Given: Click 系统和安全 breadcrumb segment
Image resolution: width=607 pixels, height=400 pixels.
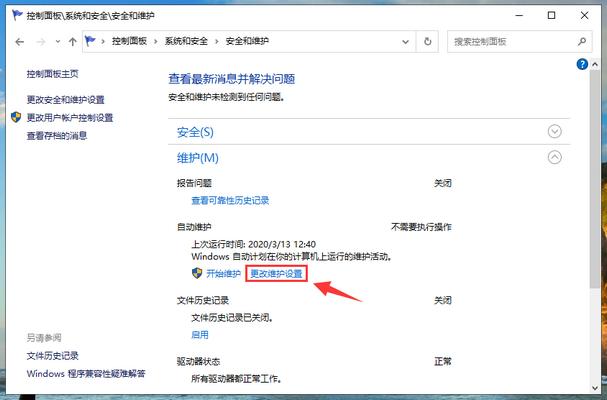Looking at the screenshot, I should [x=186, y=41].
